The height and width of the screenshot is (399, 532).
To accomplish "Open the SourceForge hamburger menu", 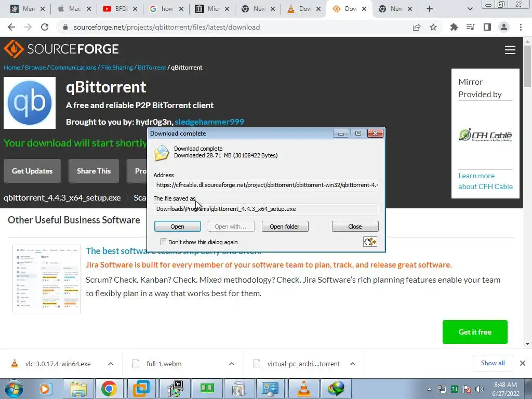I will coord(510,50).
